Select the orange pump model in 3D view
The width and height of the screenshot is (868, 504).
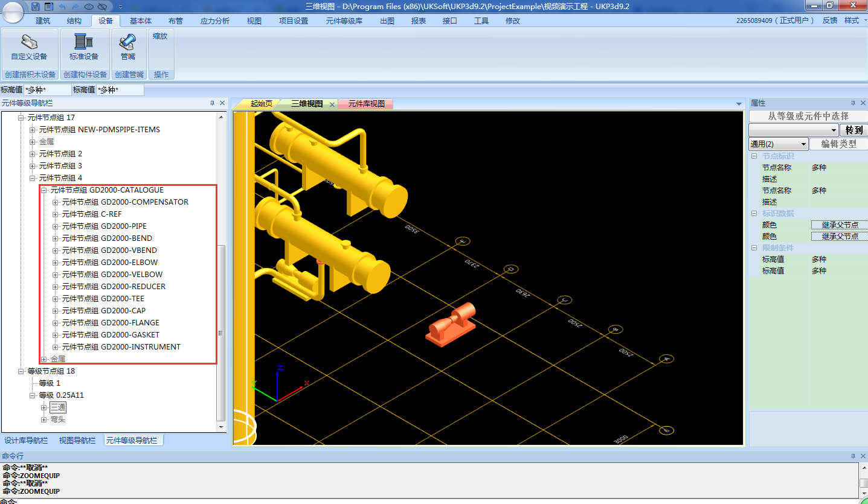452,325
